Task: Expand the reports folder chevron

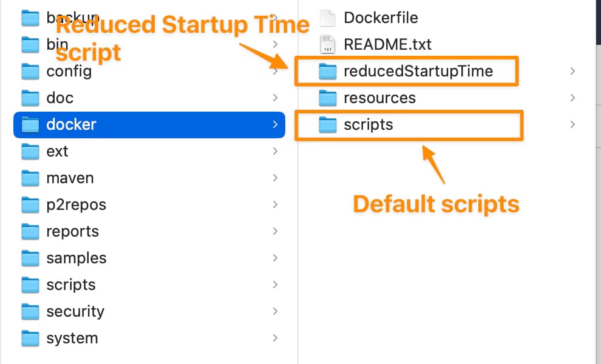Action: (x=275, y=231)
